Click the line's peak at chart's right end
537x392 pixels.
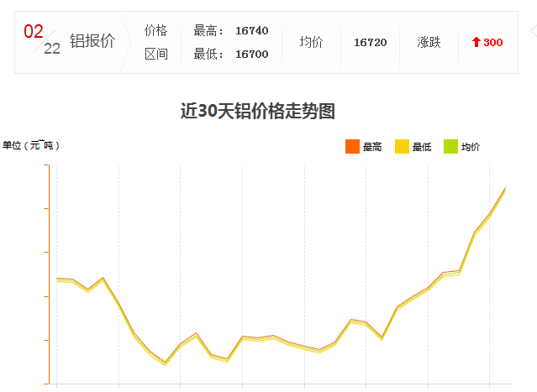pos(504,189)
